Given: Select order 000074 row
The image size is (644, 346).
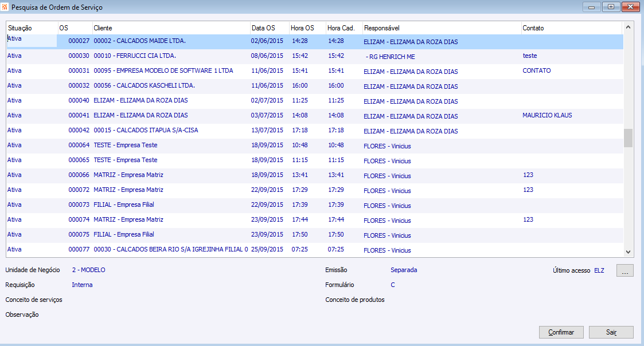Looking at the screenshot, I should tap(315, 220).
